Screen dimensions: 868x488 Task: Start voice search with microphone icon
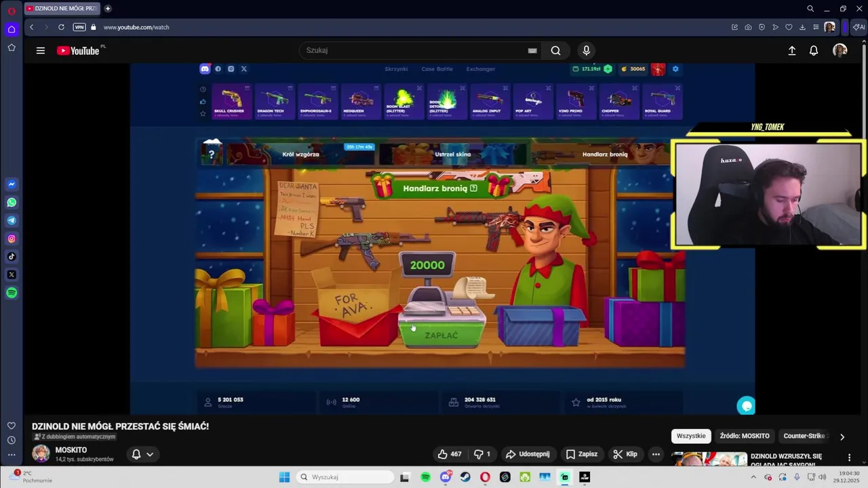click(x=587, y=50)
